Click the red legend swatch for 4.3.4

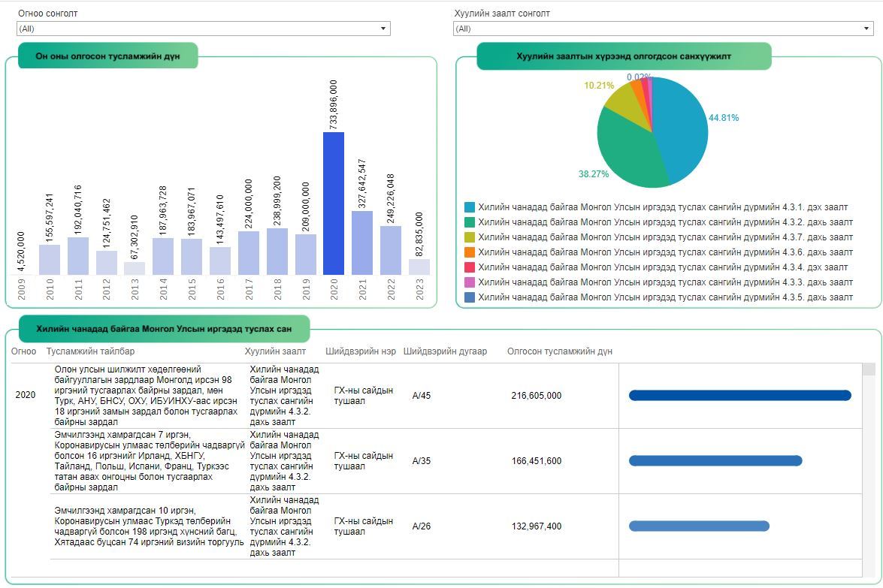point(470,267)
